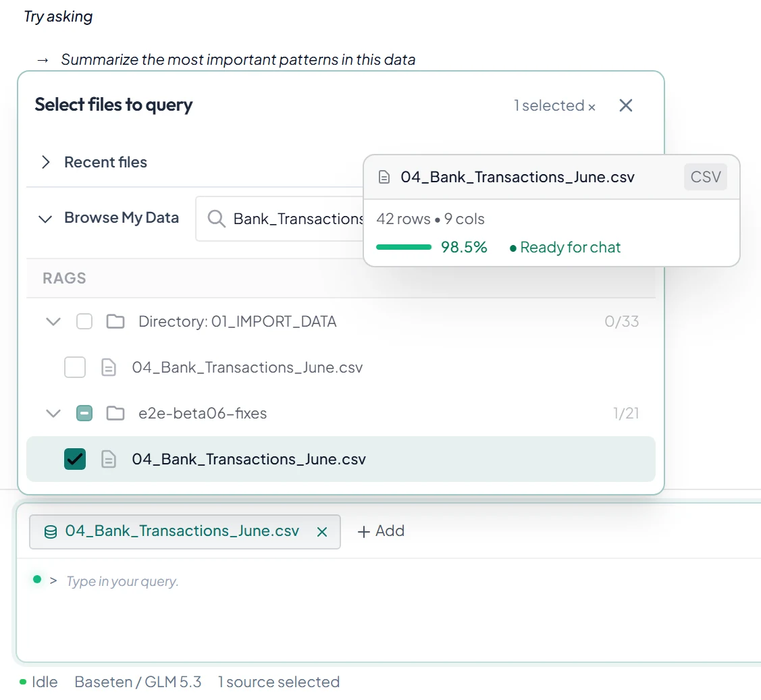Collapse the Directory: 01_IMPORT_DATA folder
The width and height of the screenshot is (761, 700).
(53, 321)
